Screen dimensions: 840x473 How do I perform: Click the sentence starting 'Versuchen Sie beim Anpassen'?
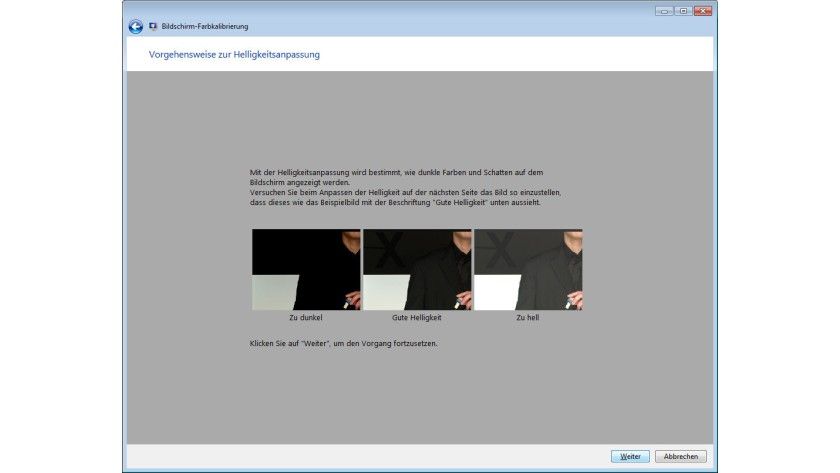(406, 197)
